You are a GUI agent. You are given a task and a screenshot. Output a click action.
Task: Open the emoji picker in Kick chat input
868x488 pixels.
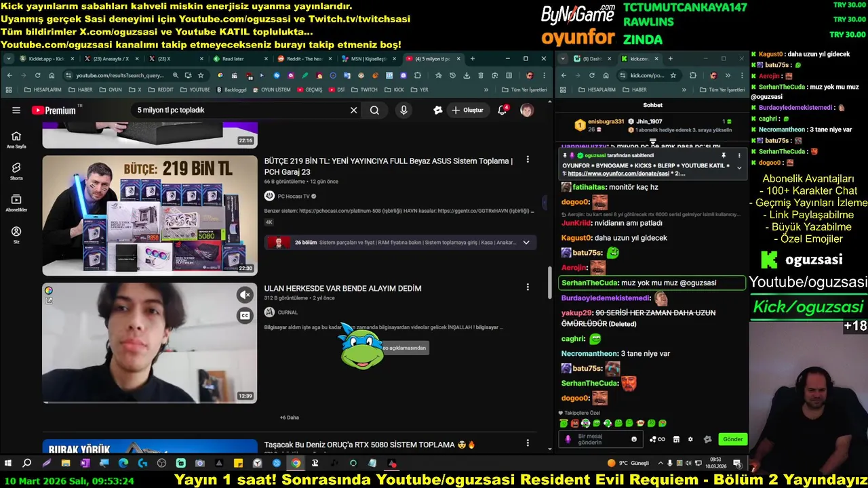coord(634,439)
